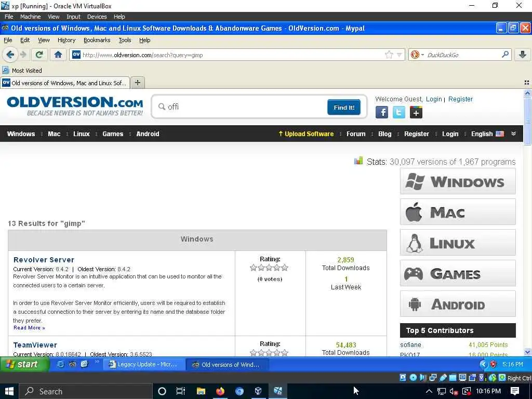
Task: Rate Revolver Server with first star
Action: tap(253, 268)
